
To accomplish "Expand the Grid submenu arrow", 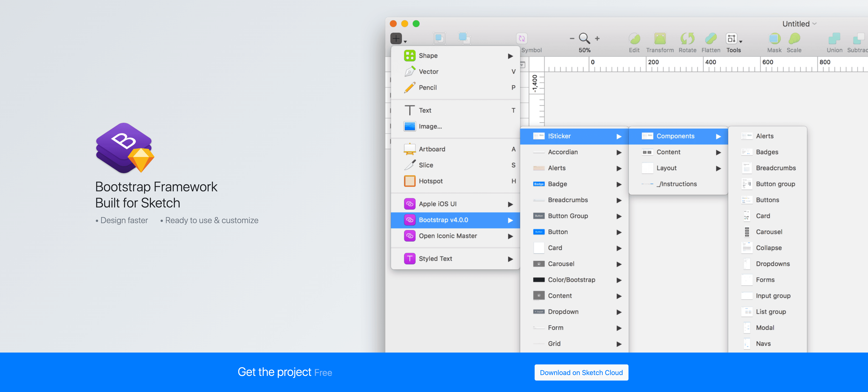I will tap(619, 344).
